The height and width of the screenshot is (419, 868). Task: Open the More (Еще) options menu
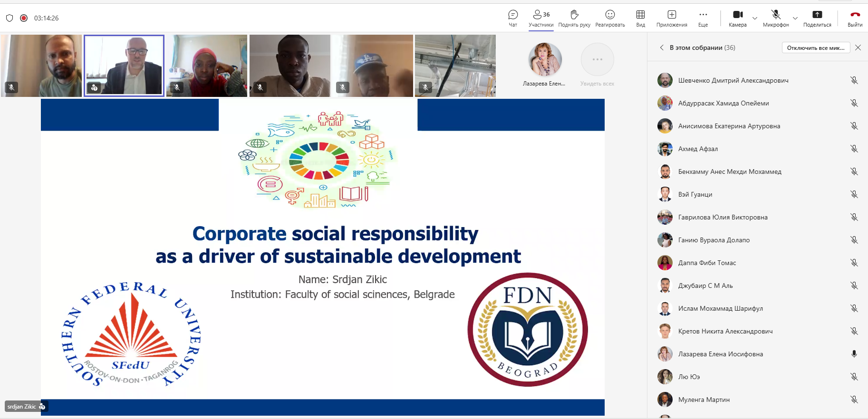(703, 15)
